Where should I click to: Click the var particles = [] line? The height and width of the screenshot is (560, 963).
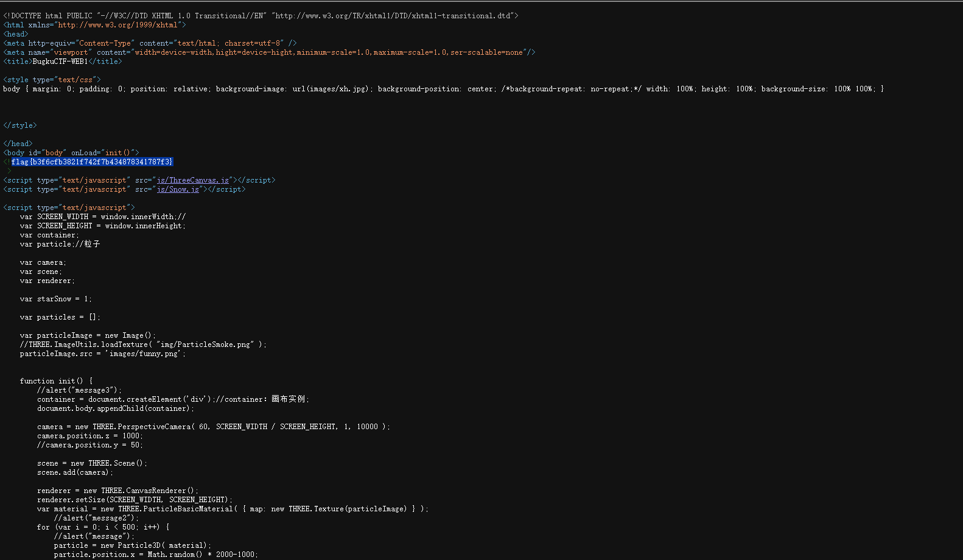pyautogui.click(x=60, y=317)
